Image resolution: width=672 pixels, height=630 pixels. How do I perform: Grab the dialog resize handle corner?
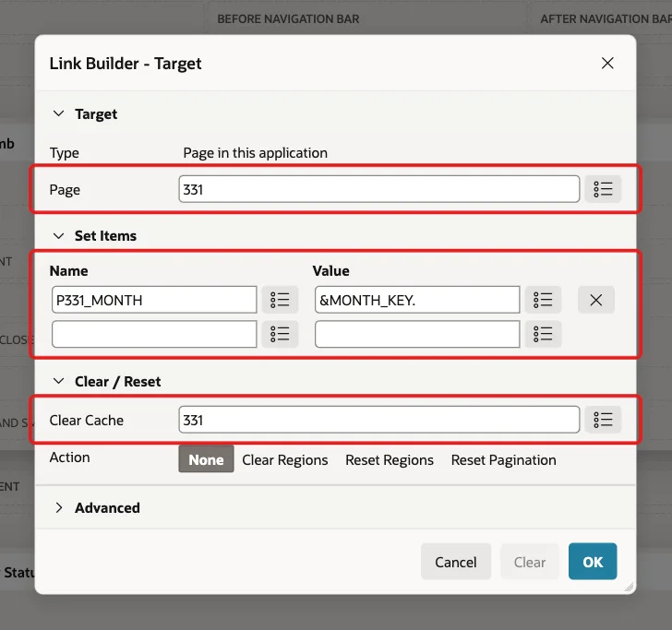629,588
